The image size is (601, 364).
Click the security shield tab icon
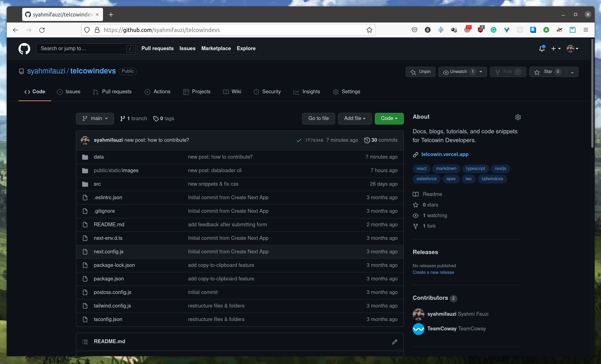[x=256, y=91]
